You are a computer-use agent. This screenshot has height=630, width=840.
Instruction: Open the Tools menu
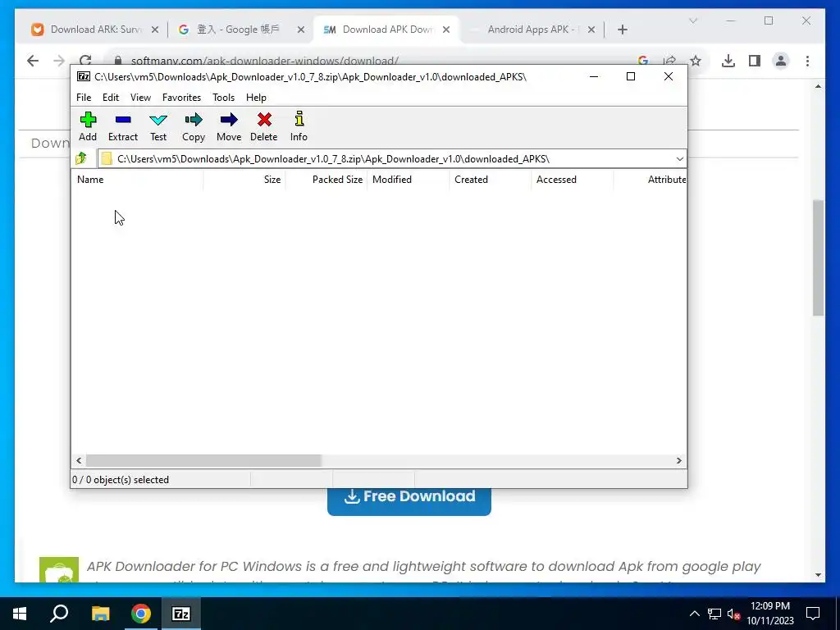223,98
